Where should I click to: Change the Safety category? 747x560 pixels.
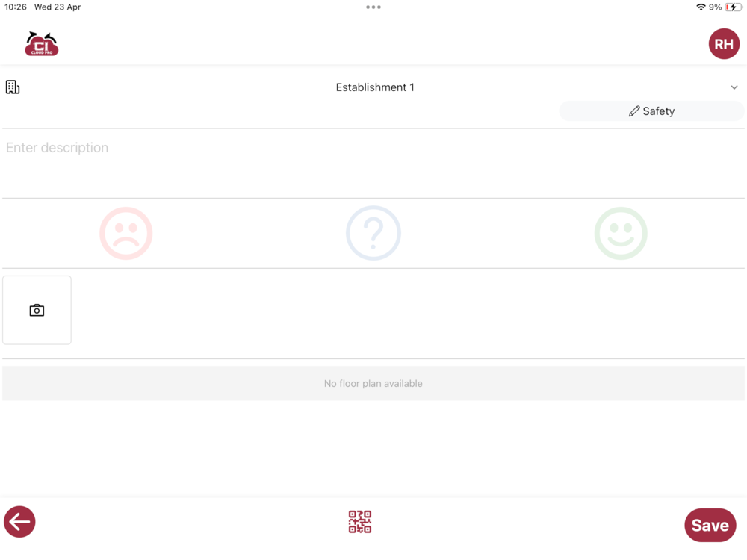(x=651, y=111)
